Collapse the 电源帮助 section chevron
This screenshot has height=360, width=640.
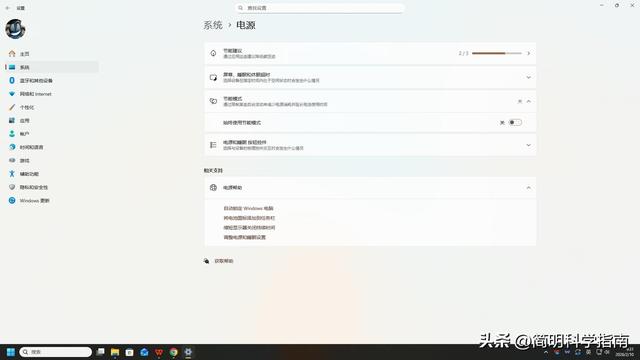point(529,188)
